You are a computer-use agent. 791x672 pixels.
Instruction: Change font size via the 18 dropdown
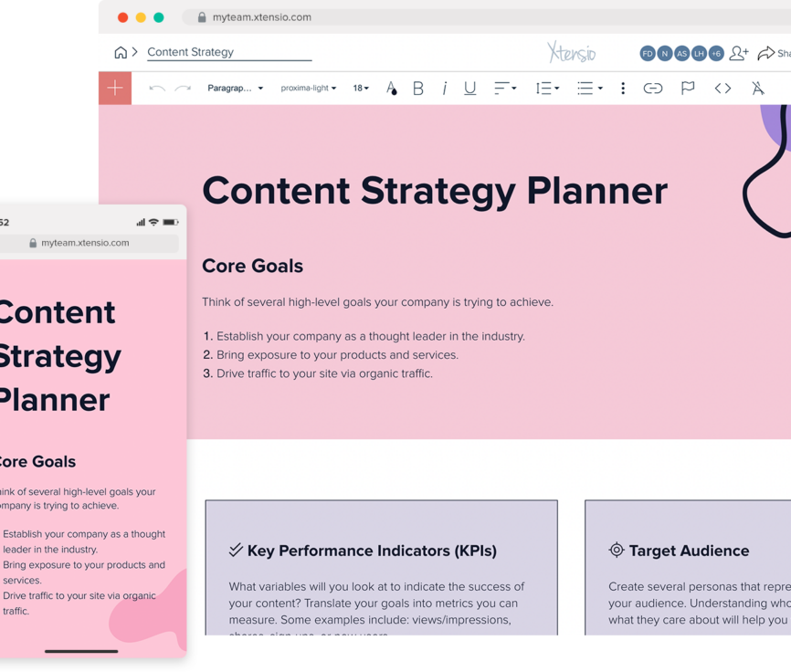click(360, 88)
